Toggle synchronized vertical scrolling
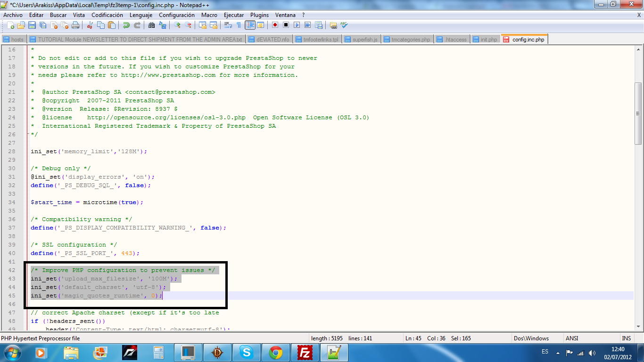 click(202, 25)
